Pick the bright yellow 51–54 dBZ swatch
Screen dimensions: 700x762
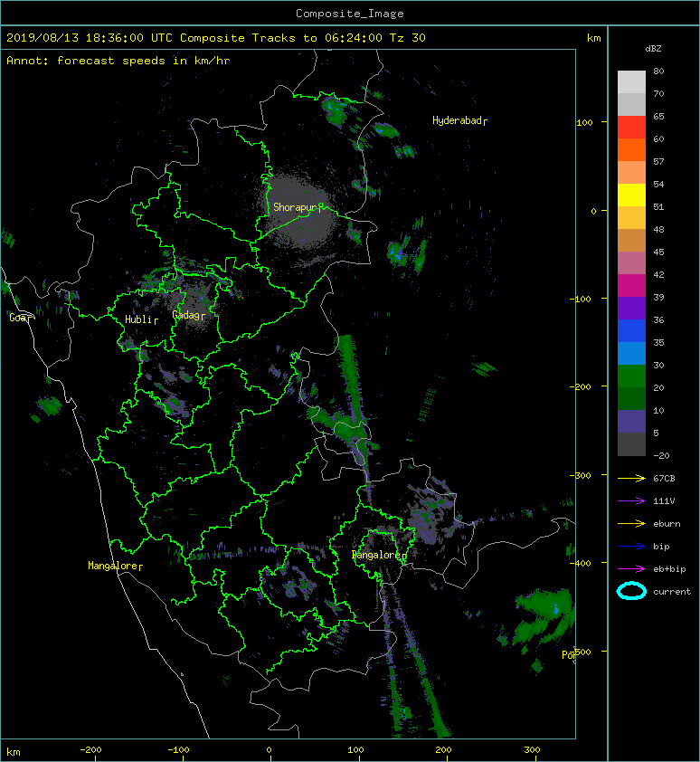pos(631,195)
